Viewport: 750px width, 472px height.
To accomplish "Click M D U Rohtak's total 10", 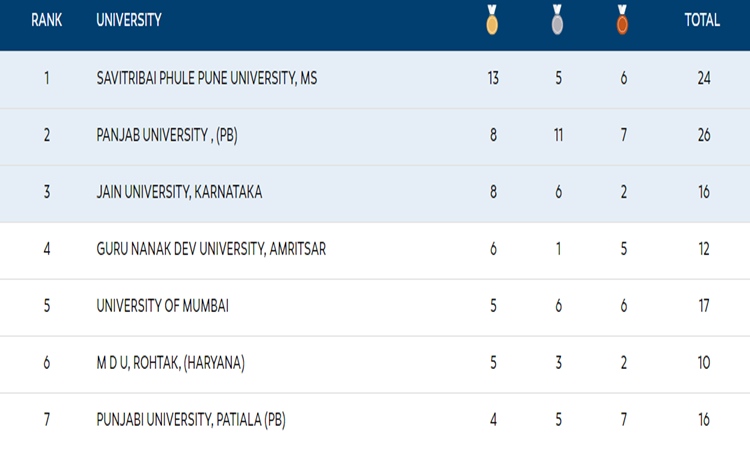I will 704,363.
